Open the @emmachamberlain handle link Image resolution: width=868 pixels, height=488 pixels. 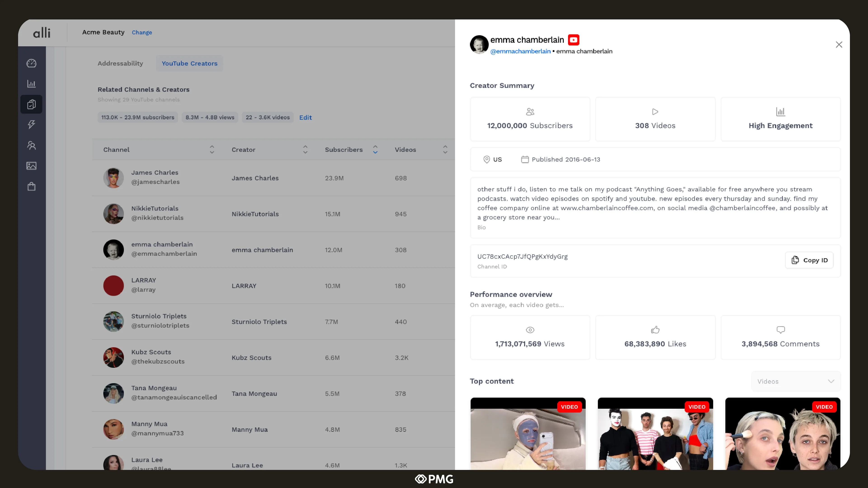521,51
